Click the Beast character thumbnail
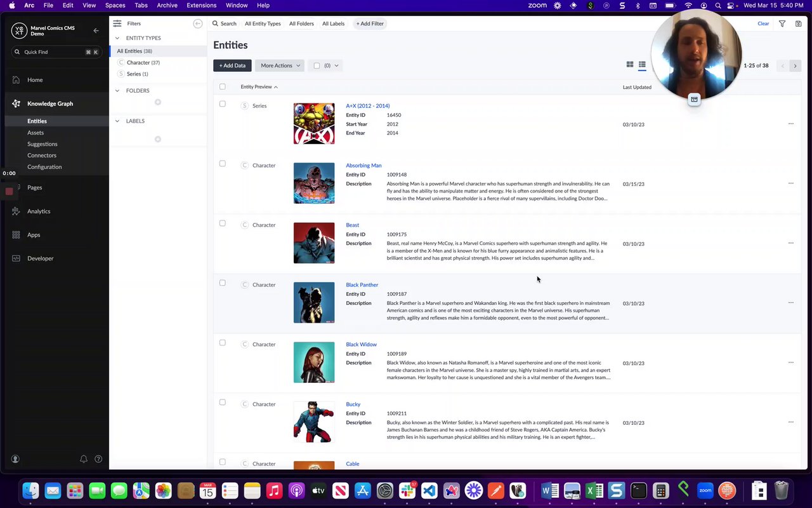This screenshot has width=812, height=508. click(x=314, y=243)
